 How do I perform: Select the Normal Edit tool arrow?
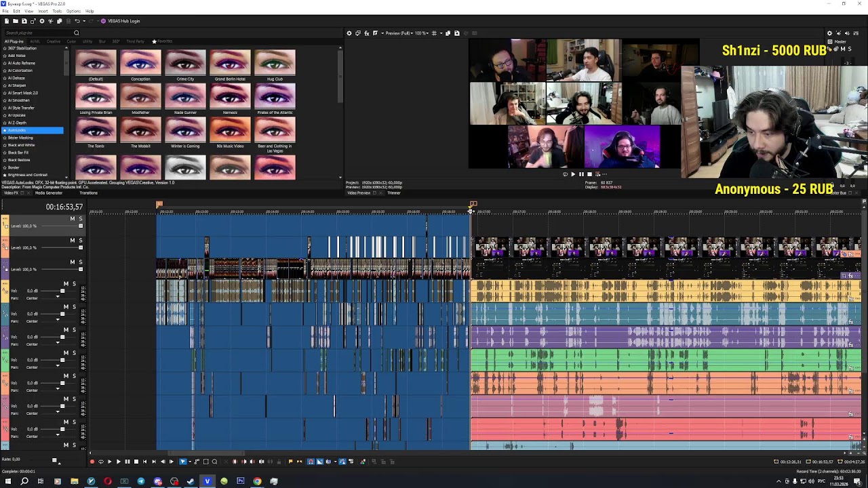[183, 462]
